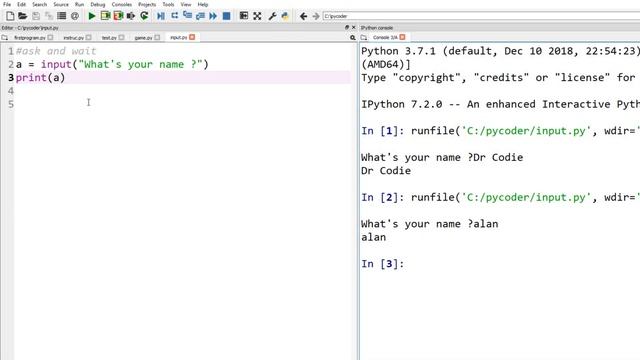Run current cell icon
Screen dimensions: 640x360
(105, 16)
